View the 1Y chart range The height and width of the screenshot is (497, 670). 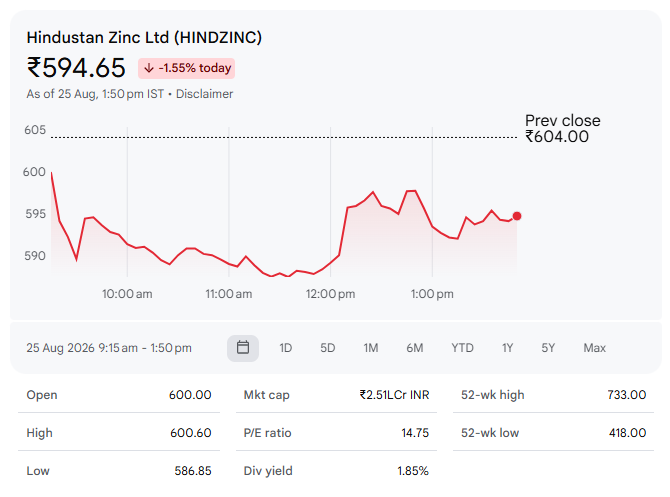tap(507, 348)
